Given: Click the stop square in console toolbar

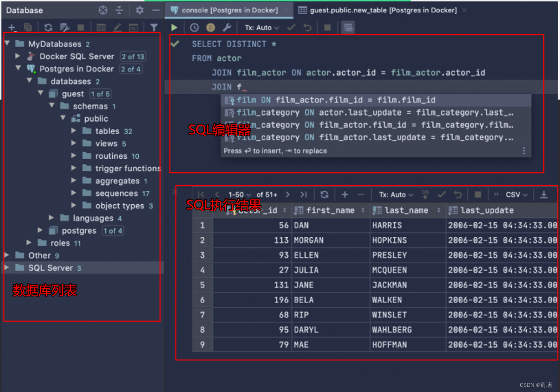Looking at the screenshot, I should (327, 28).
